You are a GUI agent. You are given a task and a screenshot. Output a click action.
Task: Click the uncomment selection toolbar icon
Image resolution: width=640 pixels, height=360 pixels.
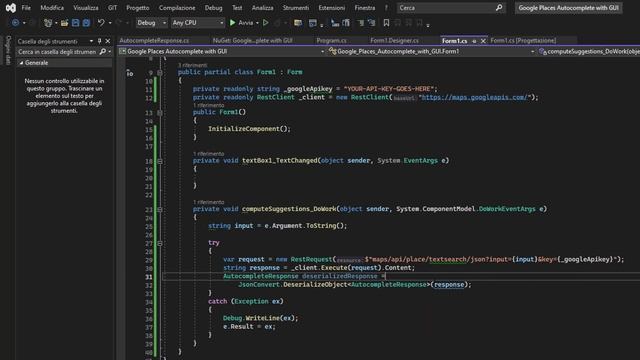click(371, 23)
